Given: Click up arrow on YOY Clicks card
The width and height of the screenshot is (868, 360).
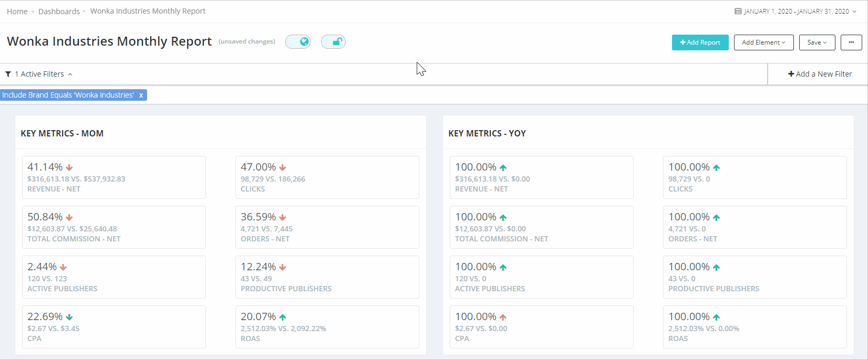Looking at the screenshot, I should (x=716, y=167).
